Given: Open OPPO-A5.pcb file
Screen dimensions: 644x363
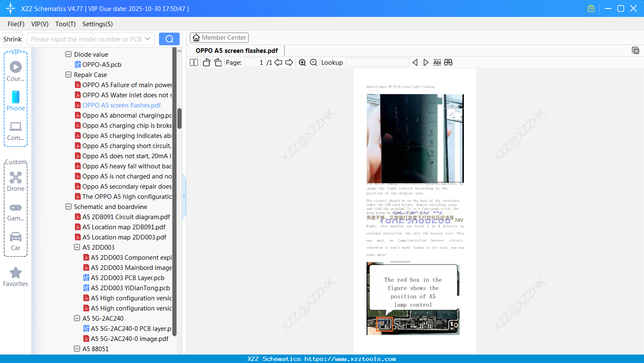Looking at the screenshot, I should point(102,64).
